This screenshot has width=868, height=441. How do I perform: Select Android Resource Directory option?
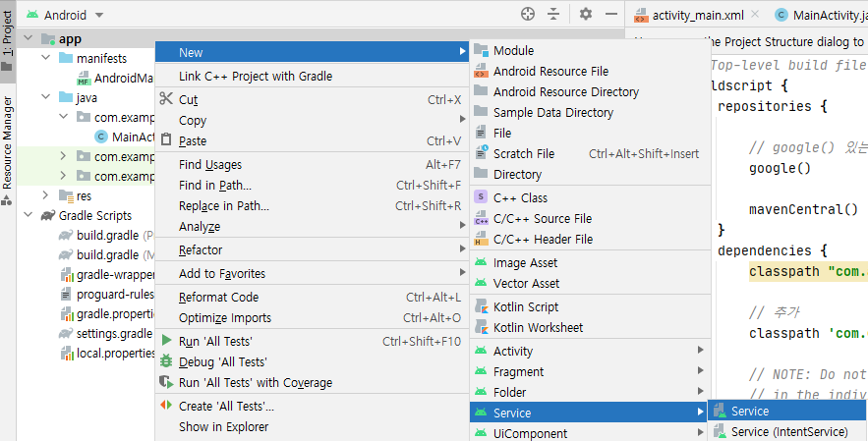tap(589, 92)
